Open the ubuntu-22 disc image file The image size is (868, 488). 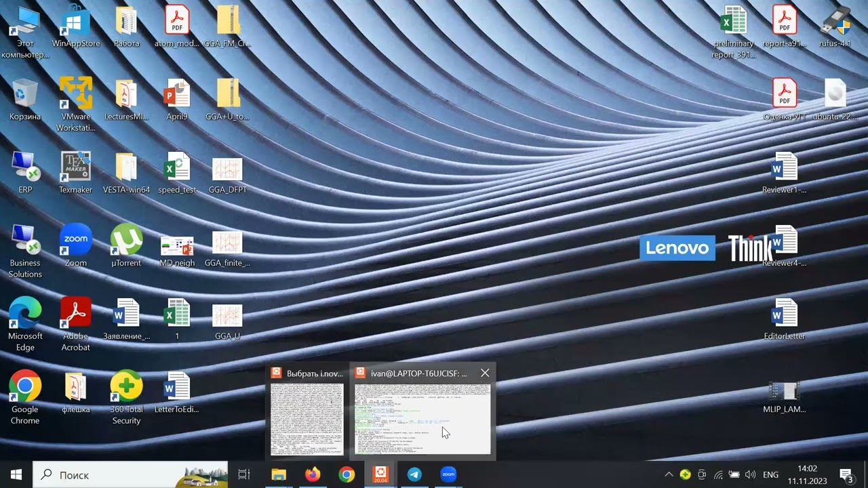click(835, 100)
